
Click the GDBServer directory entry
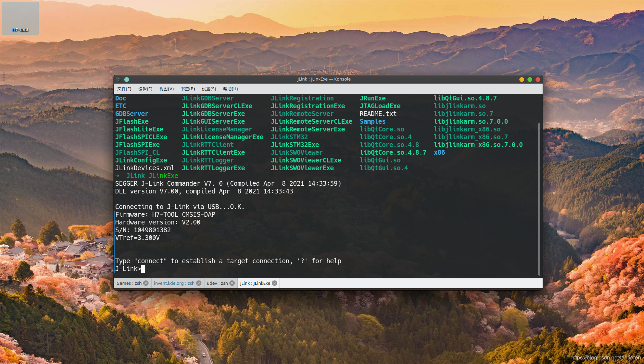click(132, 114)
